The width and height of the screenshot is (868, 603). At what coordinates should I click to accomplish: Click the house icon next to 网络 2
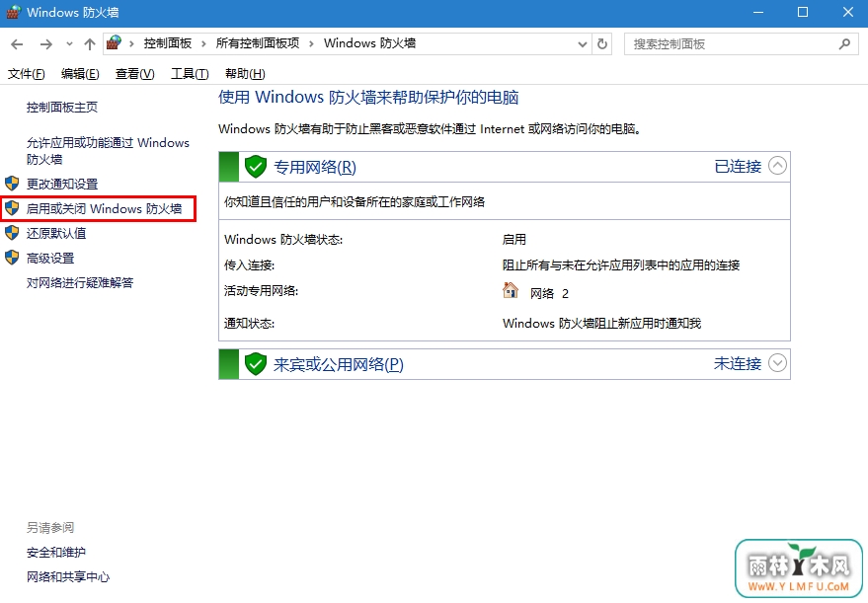(x=510, y=290)
